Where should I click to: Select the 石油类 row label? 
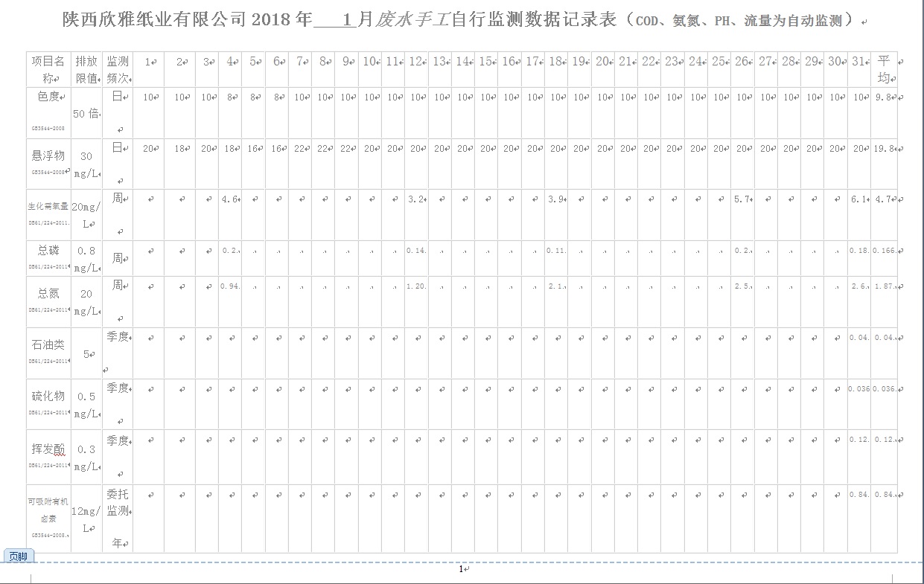click(49, 344)
